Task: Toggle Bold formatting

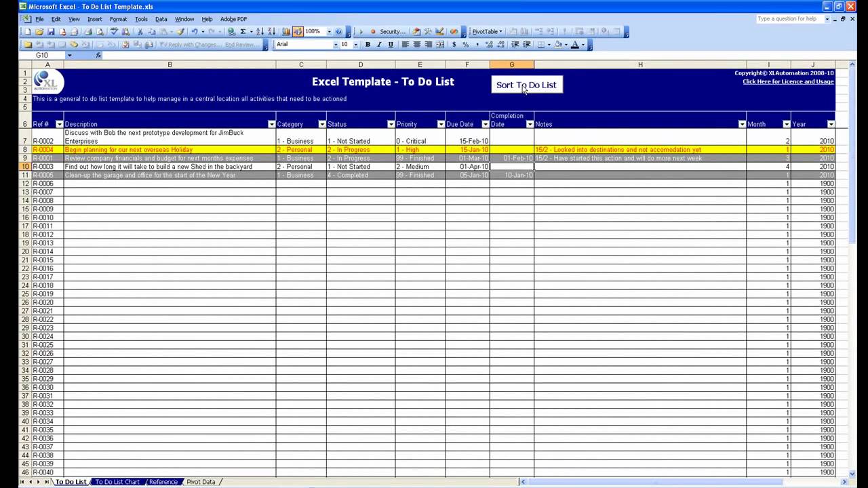Action: pyautogui.click(x=368, y=44)
